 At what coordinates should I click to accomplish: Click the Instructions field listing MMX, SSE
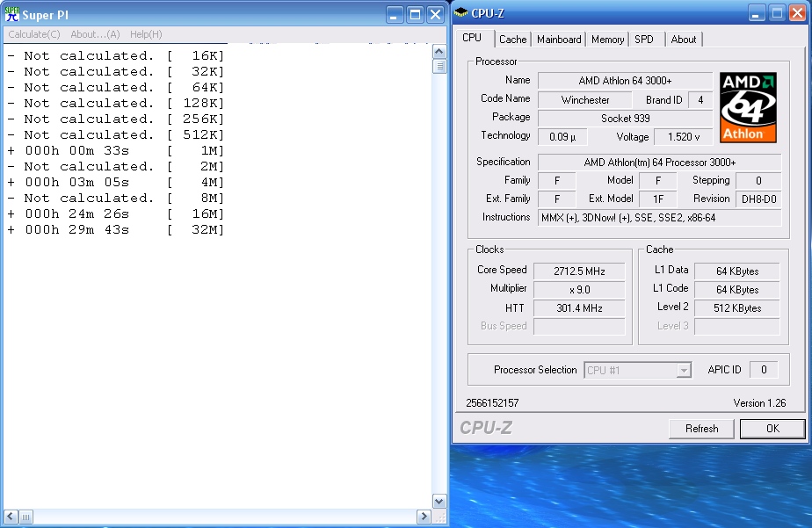click(x=659, y=218)
